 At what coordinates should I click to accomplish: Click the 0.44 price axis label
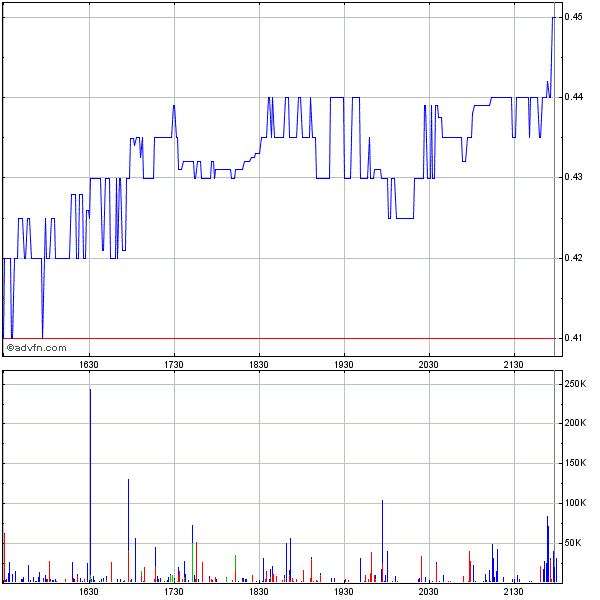click(x=573, y=97)
